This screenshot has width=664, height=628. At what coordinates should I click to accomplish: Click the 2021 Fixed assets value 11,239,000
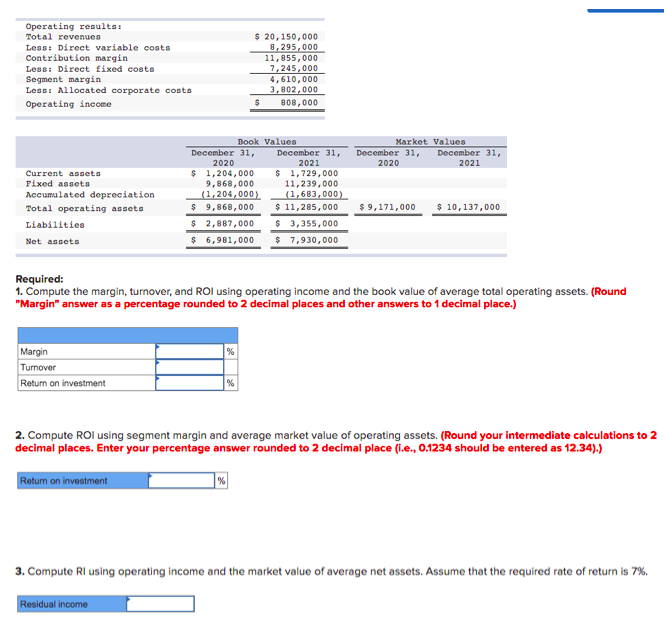[x=311, y=184]
